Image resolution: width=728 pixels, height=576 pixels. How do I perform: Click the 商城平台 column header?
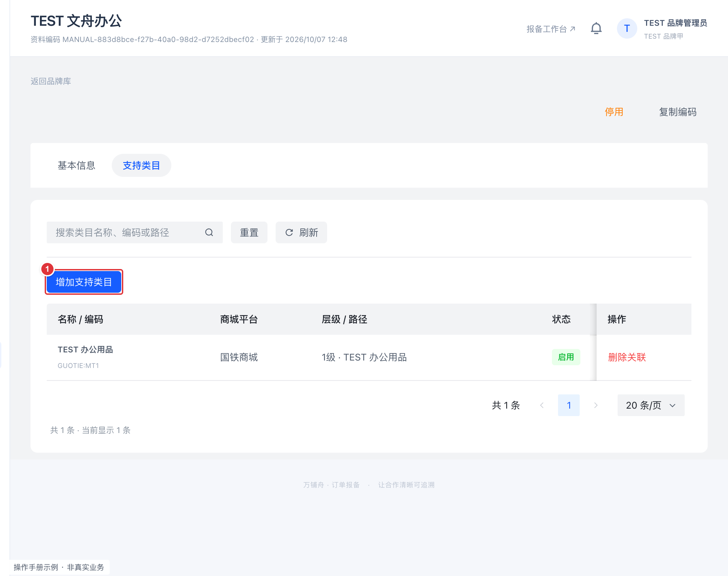point(239,319)
